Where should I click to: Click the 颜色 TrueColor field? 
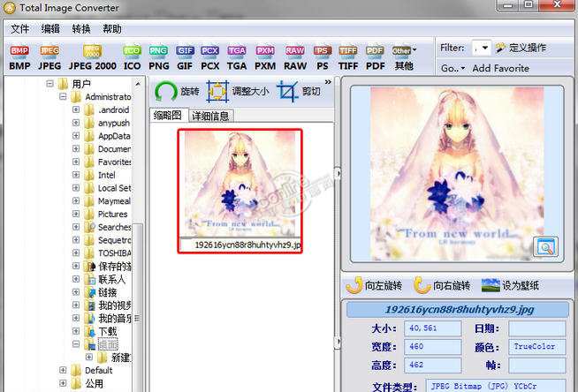tap(537, 347)
